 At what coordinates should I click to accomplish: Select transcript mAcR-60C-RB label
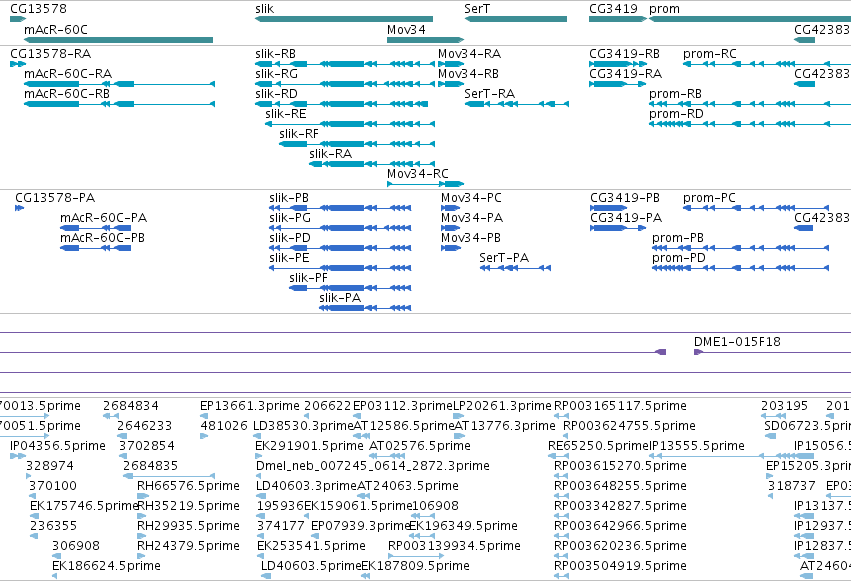[67, 94]
